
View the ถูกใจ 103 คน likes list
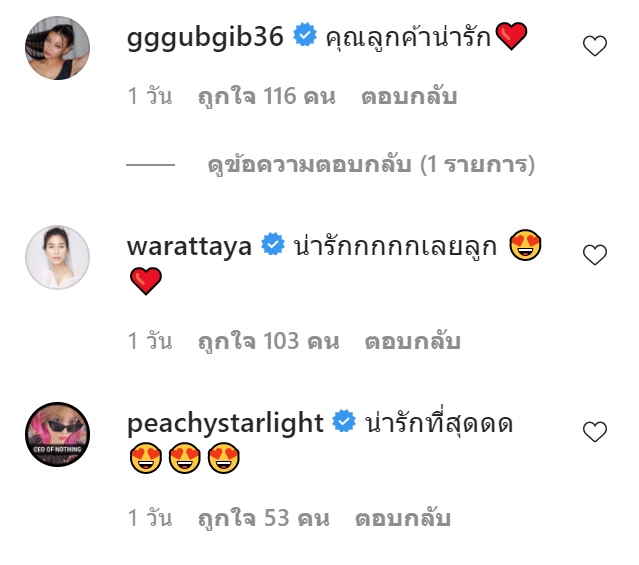tap(269, 342)
